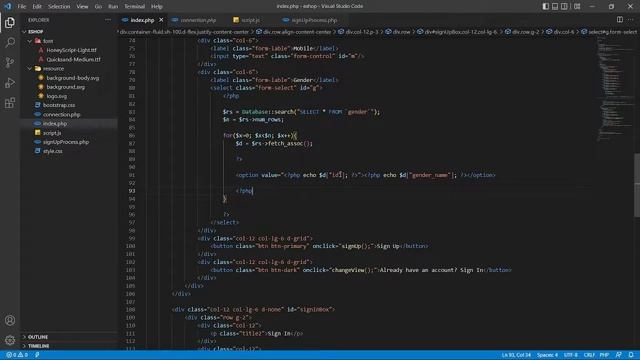Collapse the font folder
This screenshot has height=360, width=640.
(x=69, y=41)
